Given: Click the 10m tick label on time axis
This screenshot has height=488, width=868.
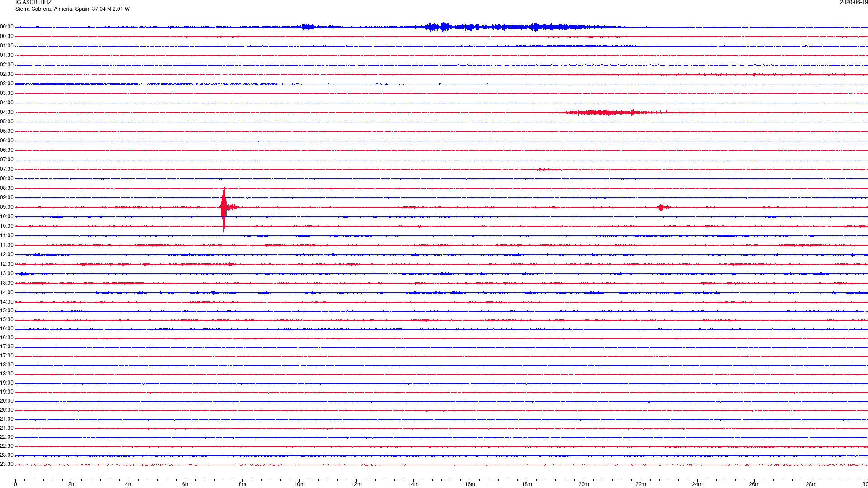Looking at the screenshot, I should [299, 484].
